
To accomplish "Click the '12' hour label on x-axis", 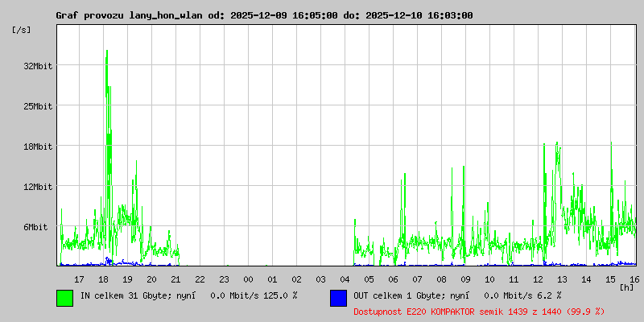I will [x=538, y=279].
